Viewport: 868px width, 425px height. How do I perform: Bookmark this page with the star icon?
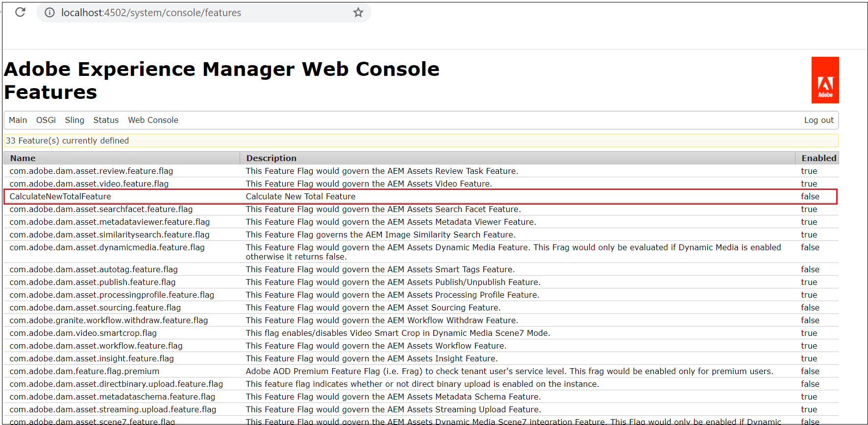pyautogui.click(x=358, y=13)
